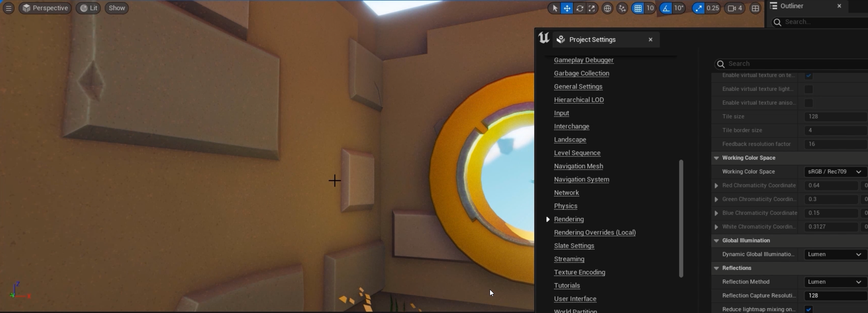Select the Rotate tool

tap(580, 8)
